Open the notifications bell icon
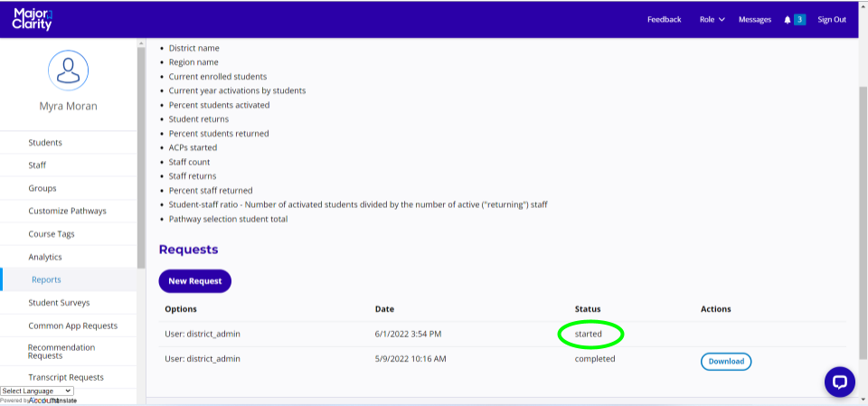Viewport: 868px width, 406px height. 788,20
